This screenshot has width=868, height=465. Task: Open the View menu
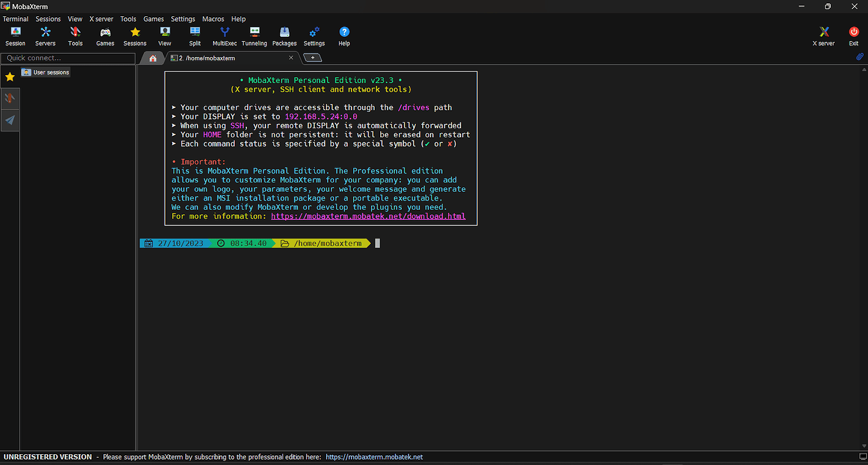(x=75, y=19)
